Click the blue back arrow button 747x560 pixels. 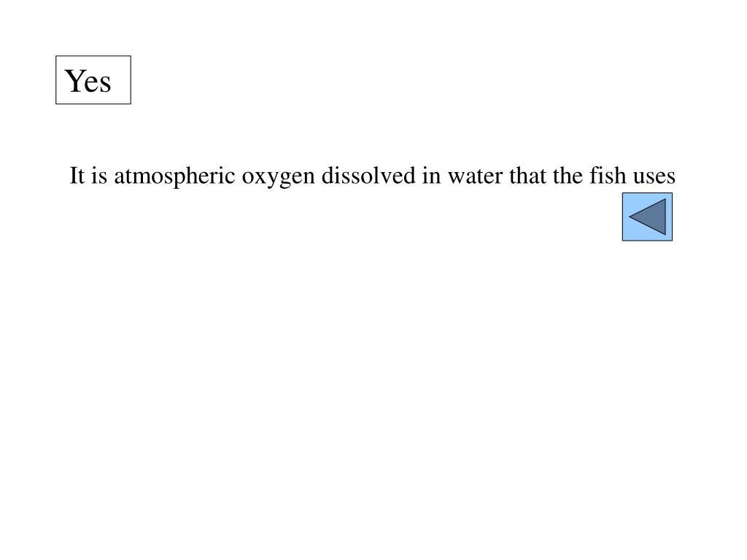tap(647, 217)
